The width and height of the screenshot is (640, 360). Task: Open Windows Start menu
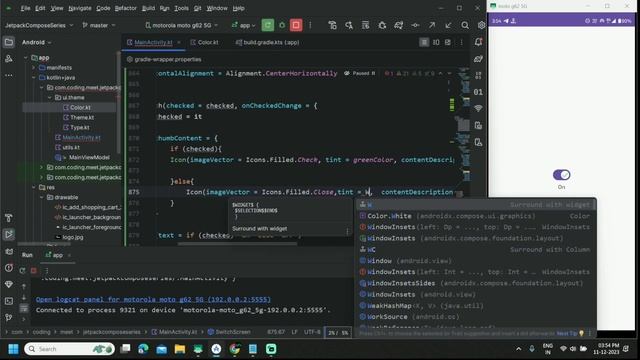pyautogui.click(x=13, y=349)
